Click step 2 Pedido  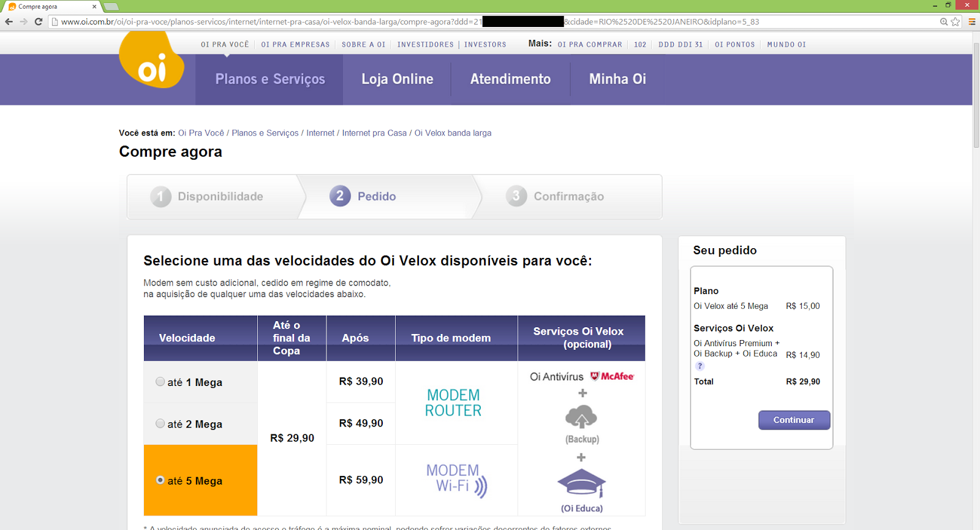tap(363, 196)
